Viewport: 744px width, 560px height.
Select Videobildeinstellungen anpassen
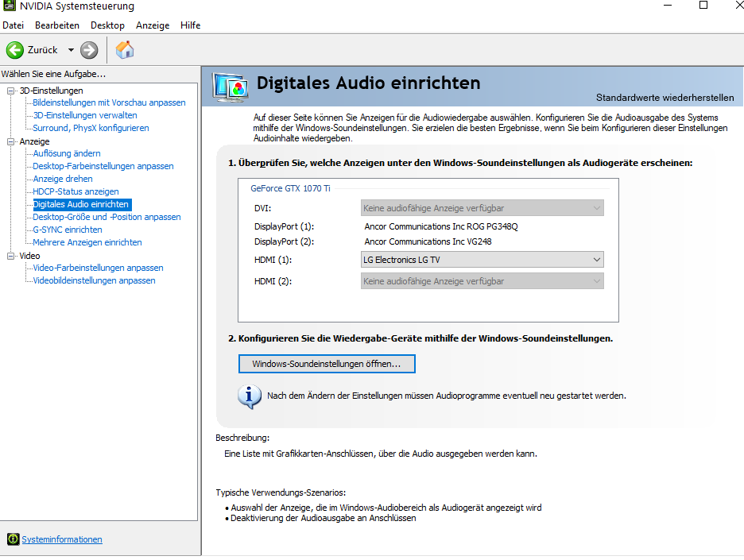[x=94, y=280]
